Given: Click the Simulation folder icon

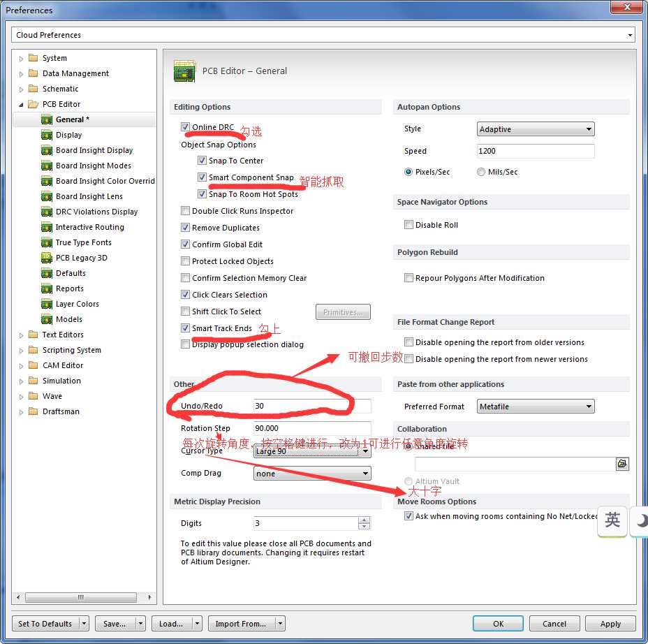Looking at the screenshot, I should tap(33, 380).
